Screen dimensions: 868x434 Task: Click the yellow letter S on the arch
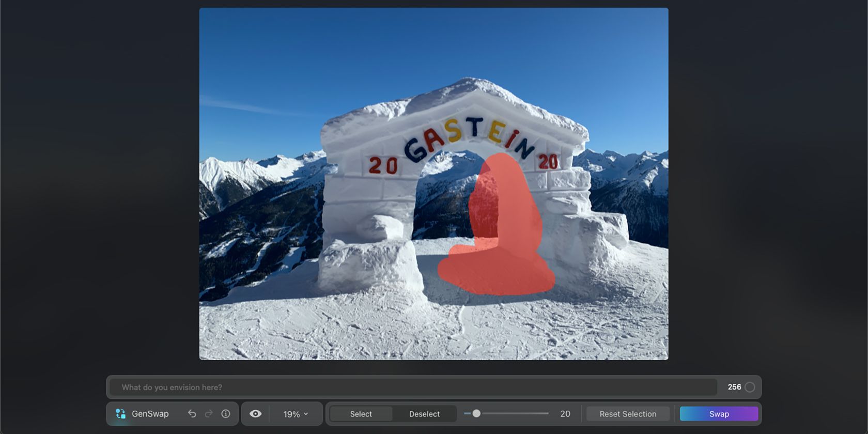click(x=453, y=130)
